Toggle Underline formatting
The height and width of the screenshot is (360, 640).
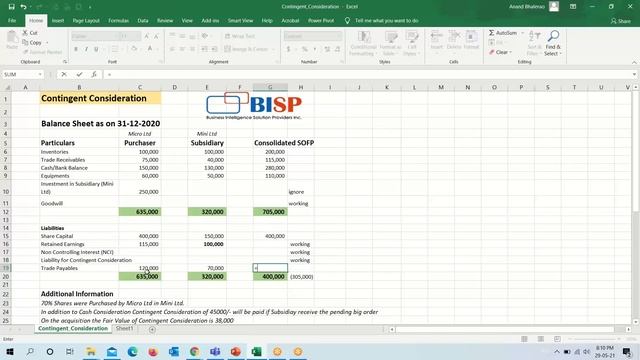(x=96, y=49)
